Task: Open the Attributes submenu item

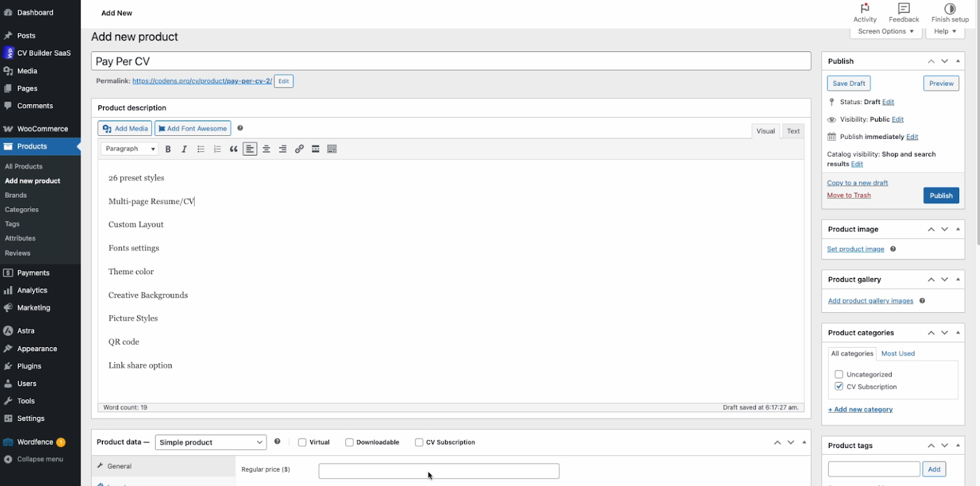Action: click(x=20, y=238)
